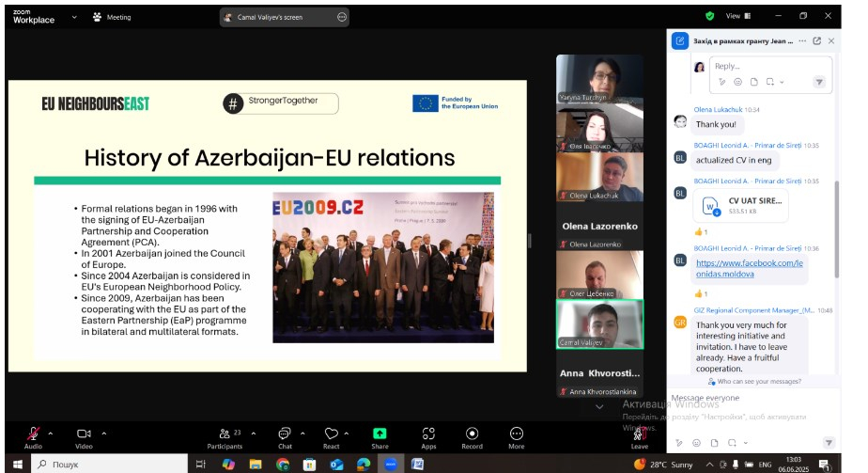Image resolution: width=868 pixels, height=473 pixels.
Task: Switch to the Meeting tab
Action: click(x=113, y=17)
